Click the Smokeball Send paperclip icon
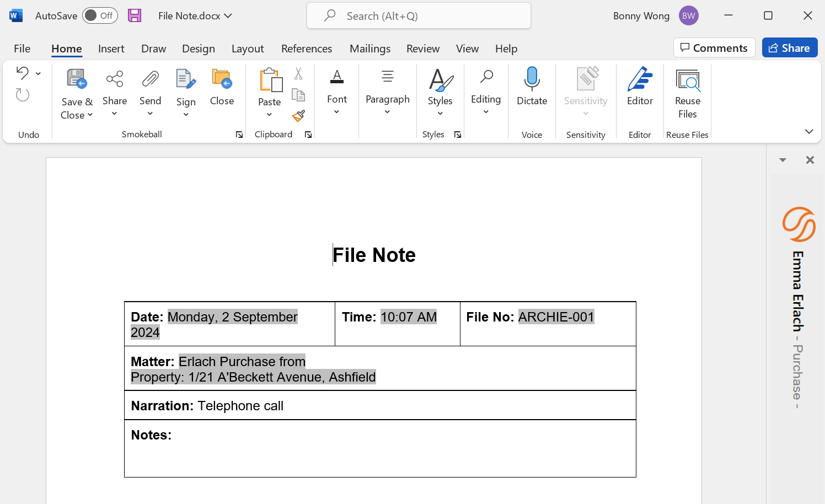The image size is (825, 504). pos(150,80)
